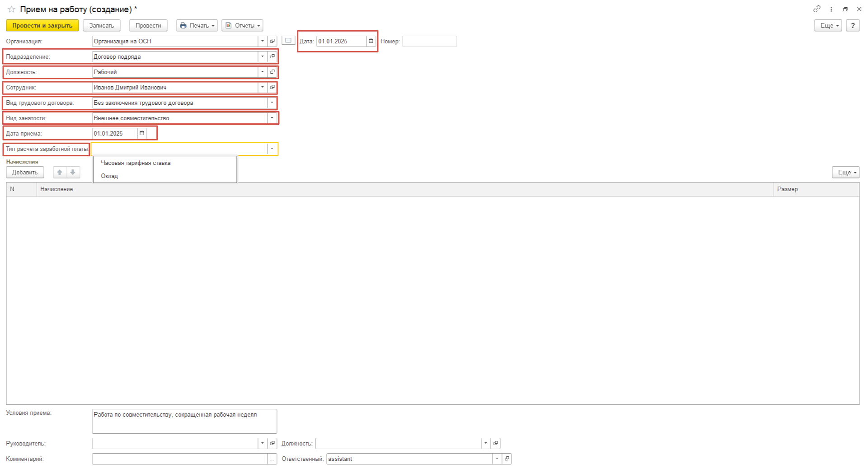Open the Подразделение record with open icon

point(272,56)
